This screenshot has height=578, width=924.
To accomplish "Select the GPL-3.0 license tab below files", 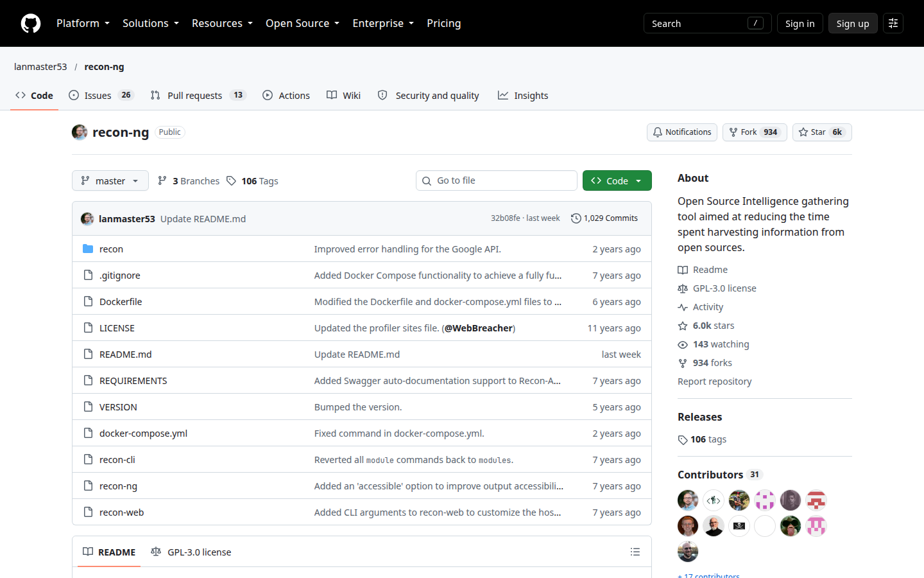I will (x=191, y=552).
